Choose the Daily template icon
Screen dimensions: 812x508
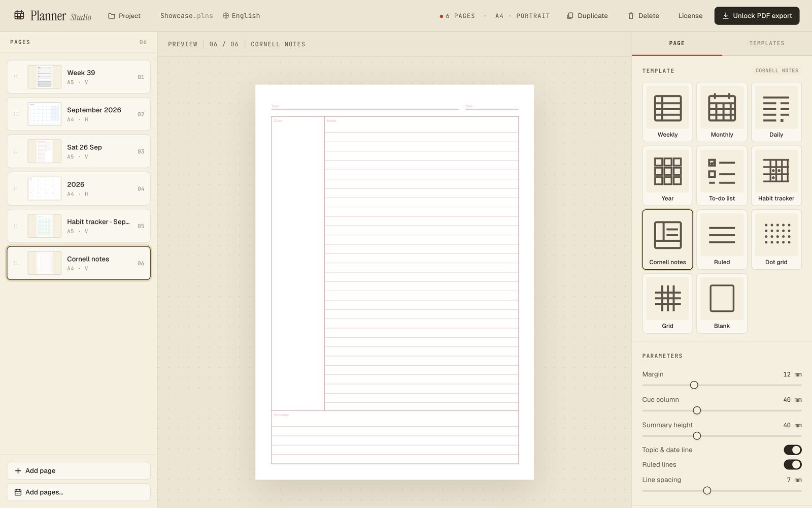pos(776,112)
